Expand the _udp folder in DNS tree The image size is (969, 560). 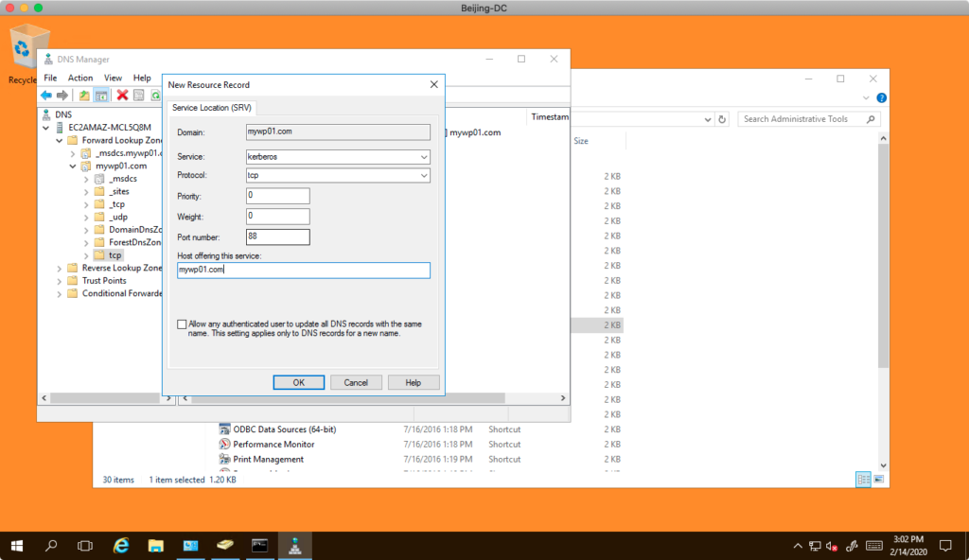86,217
